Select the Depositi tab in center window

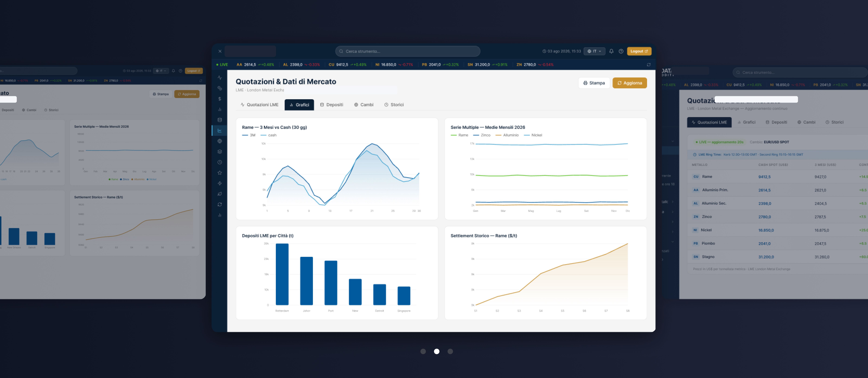click(x=332, y=105)
